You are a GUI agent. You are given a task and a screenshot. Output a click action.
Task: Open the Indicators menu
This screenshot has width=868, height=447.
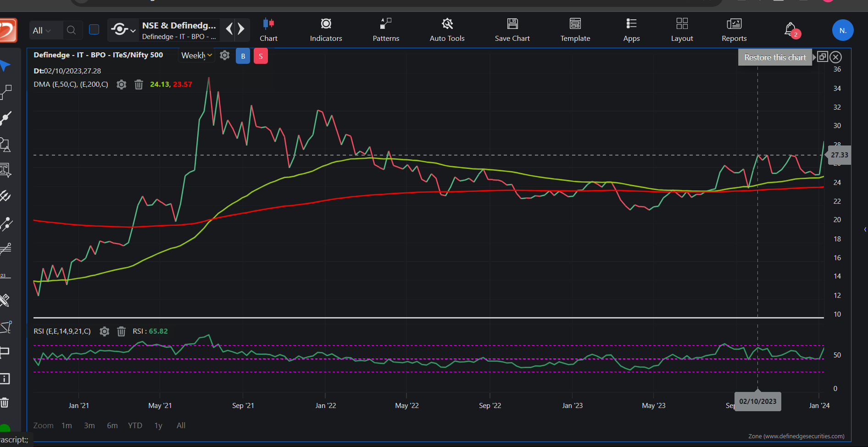[326, 30]
